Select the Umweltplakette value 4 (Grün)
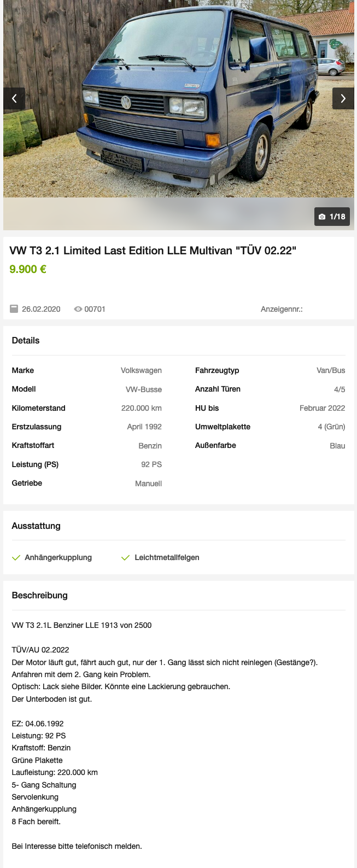This screenshot has width=357, height=868. pyautogui.click(x=331, y=427)
